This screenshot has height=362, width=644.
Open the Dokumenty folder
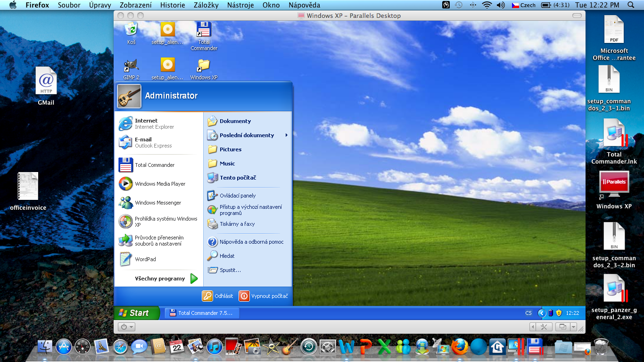point(248,121)
